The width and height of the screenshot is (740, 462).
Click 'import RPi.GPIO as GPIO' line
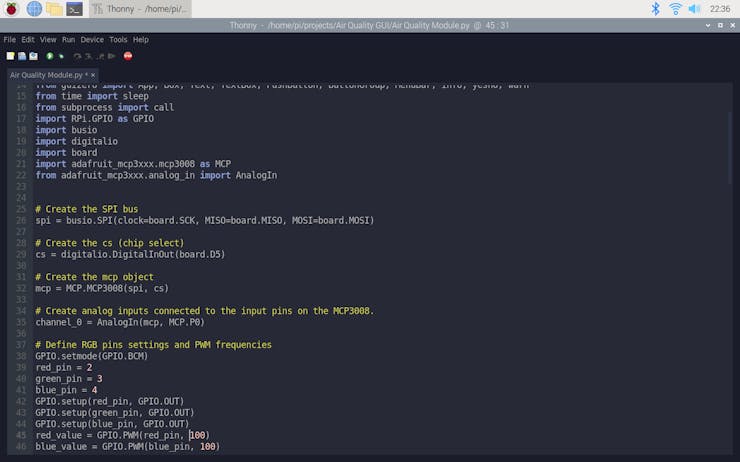point(95,118)
